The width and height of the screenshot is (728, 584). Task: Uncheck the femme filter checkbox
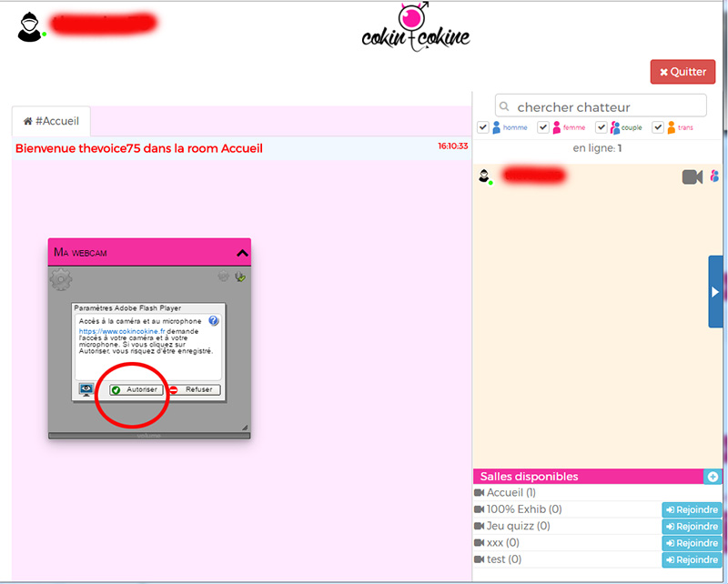tap(543, 127)
